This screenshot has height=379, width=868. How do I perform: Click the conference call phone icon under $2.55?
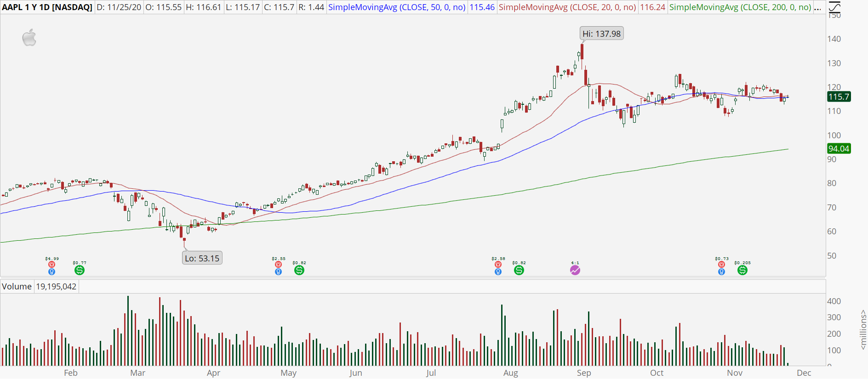[278, 265]
